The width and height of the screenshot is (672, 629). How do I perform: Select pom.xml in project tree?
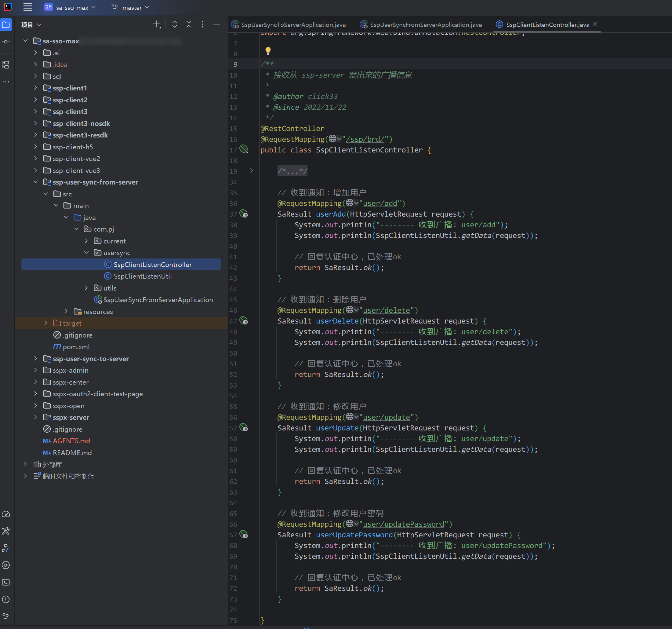(x=76, y=347)
